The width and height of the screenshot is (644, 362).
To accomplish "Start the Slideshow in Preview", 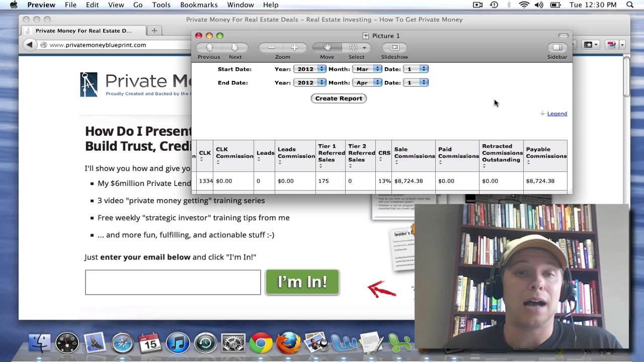I will (394, 47).
